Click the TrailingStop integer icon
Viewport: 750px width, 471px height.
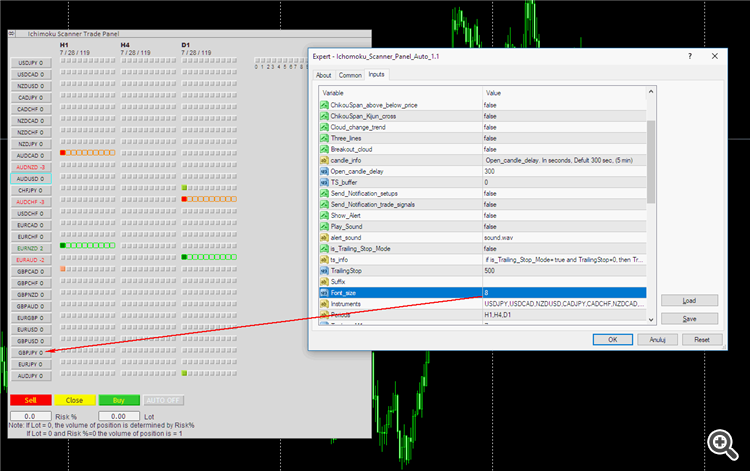pyautogui.click(x=324, y=271)
